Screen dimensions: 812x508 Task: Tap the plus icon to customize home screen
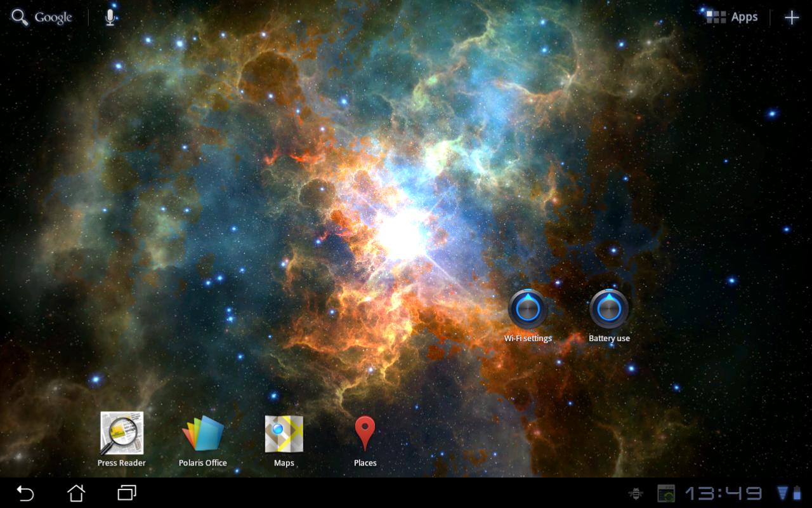[791, 18]
